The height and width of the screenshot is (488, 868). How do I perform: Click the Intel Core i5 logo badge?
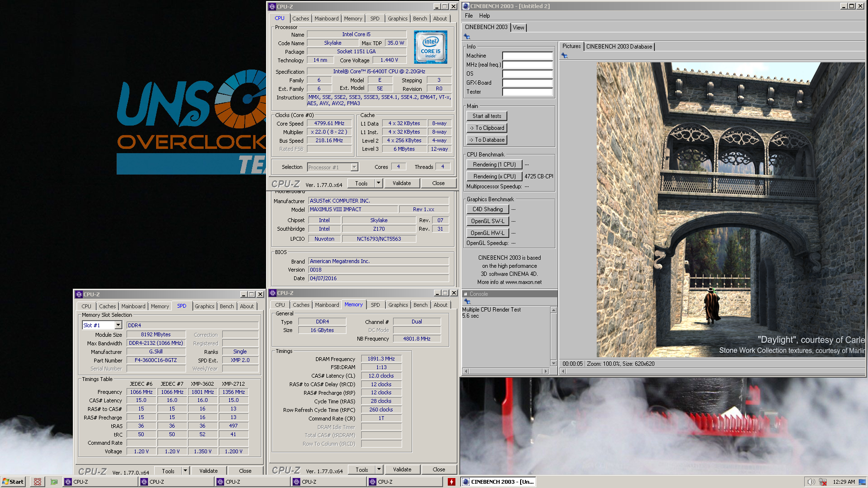click(430, 47)
